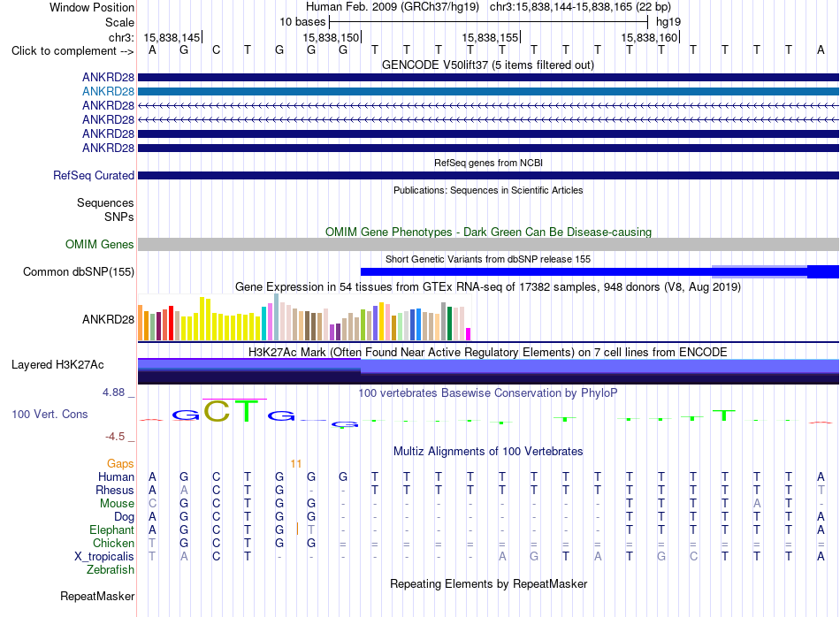Click the Mouse species label
Viewport: 840px width, 617px height.
click(117, 504)
